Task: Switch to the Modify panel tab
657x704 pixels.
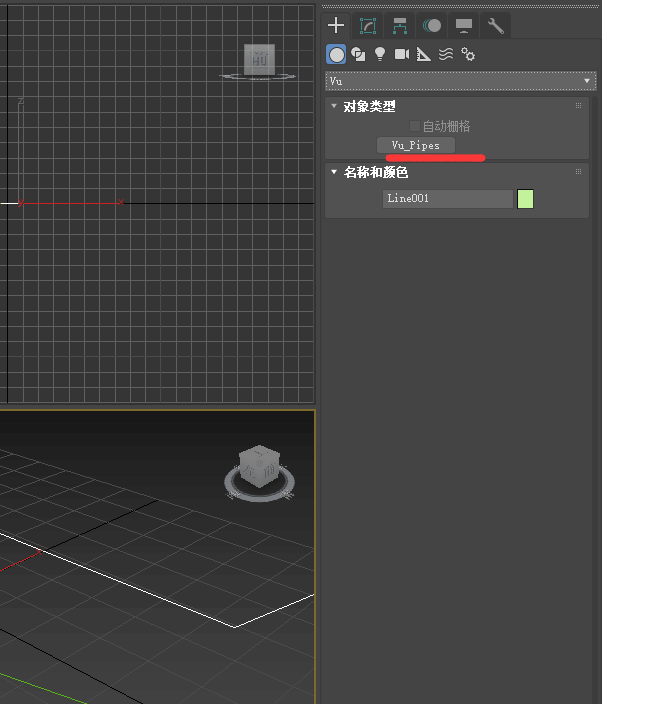Action: [368, 26]
